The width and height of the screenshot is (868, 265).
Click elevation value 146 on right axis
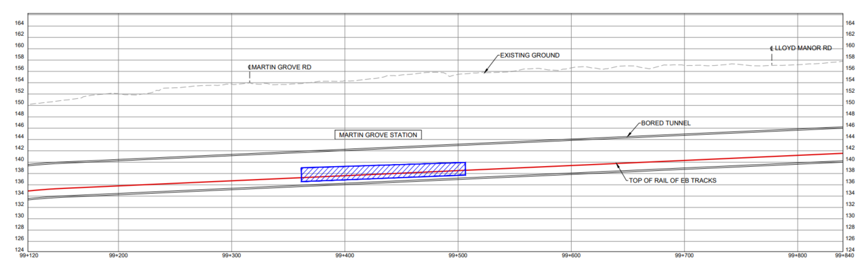click(x=850, y=125)
